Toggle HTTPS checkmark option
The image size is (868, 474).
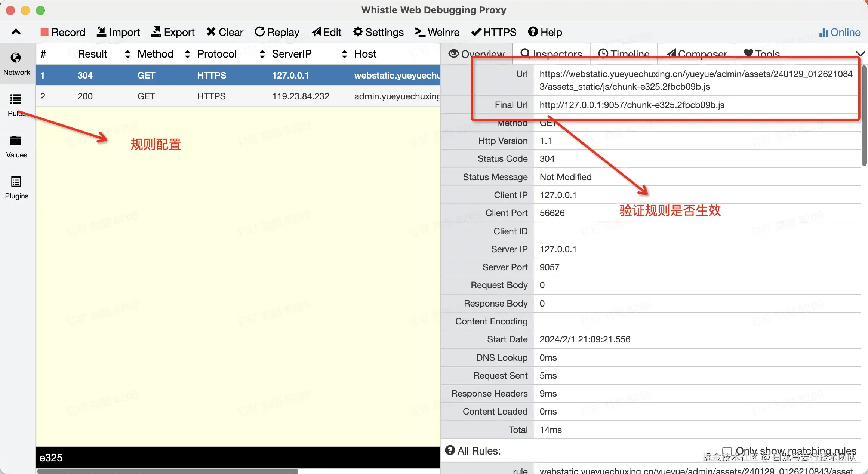tap(493, 32)
